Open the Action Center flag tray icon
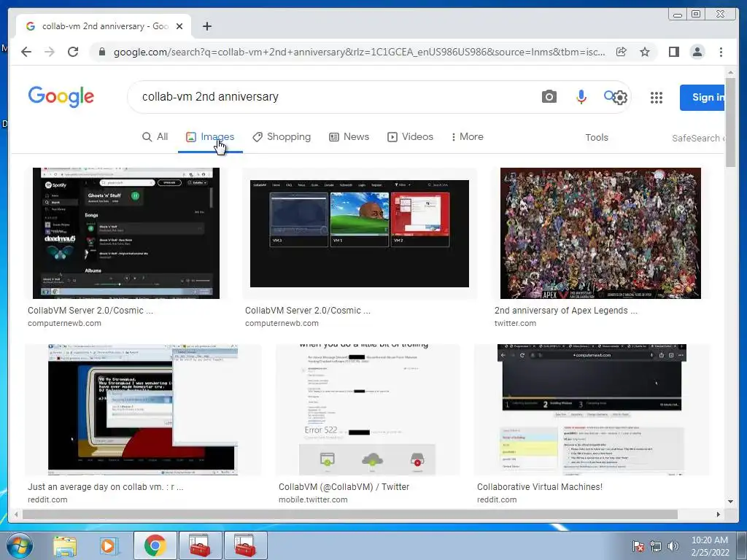 coord(638,547)
